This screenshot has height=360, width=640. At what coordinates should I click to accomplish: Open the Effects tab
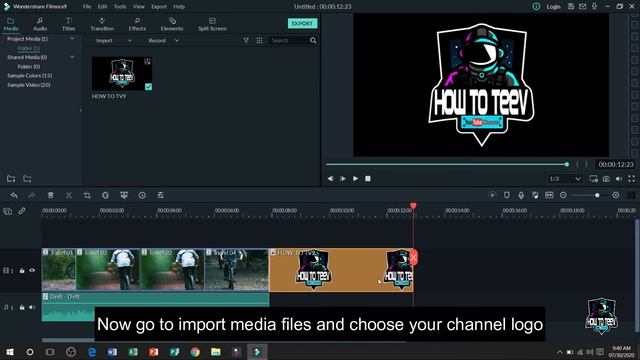[137, 24]
